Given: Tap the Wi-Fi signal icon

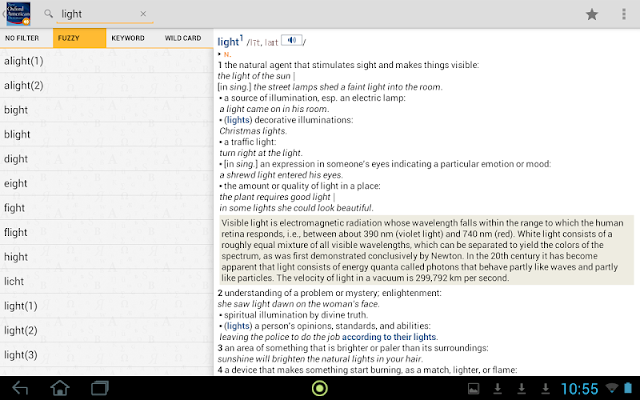Looking at the screenshot, I should pos(611,388).
